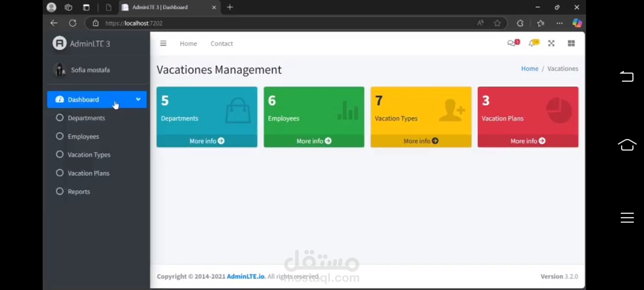Open the tab actions menu icon

point(86,7)
